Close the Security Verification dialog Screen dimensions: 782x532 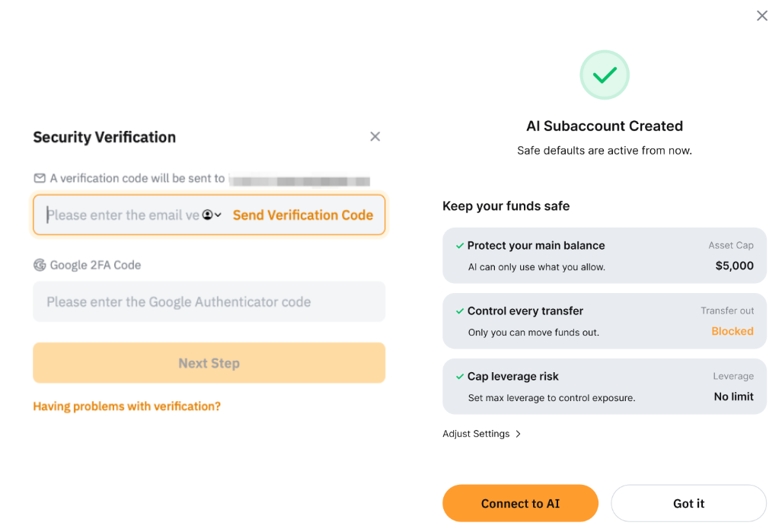[375, 137]
